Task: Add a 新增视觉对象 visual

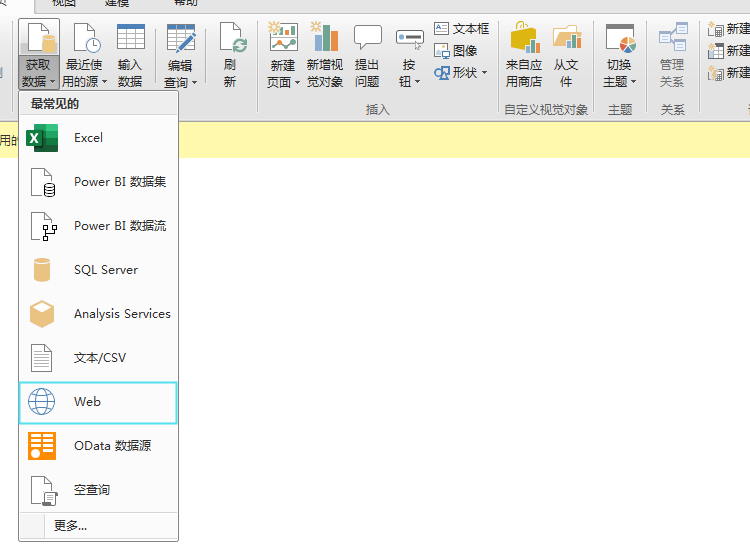Action: click(x=325, y=55)
